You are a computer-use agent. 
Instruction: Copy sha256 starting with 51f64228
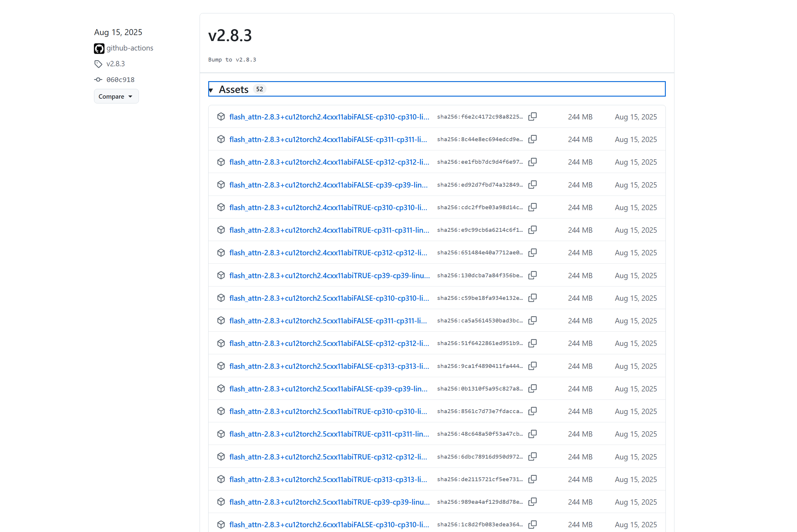[533, 343]
